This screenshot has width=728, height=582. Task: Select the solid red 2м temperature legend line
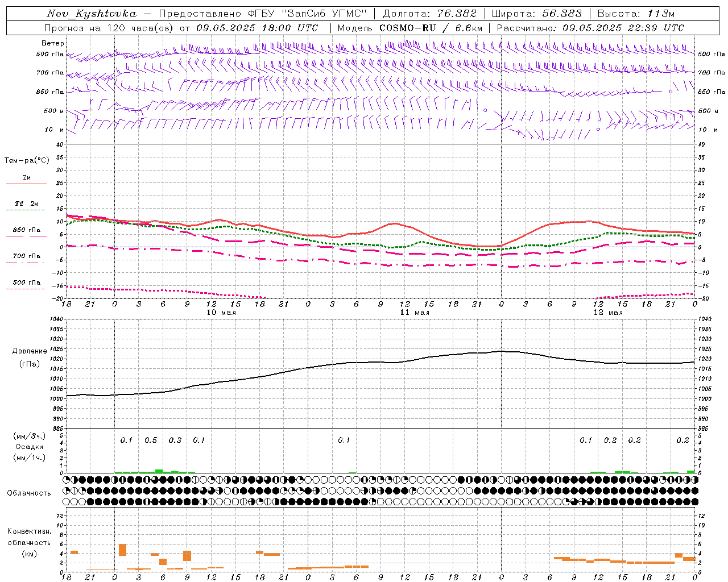(26, 184)
